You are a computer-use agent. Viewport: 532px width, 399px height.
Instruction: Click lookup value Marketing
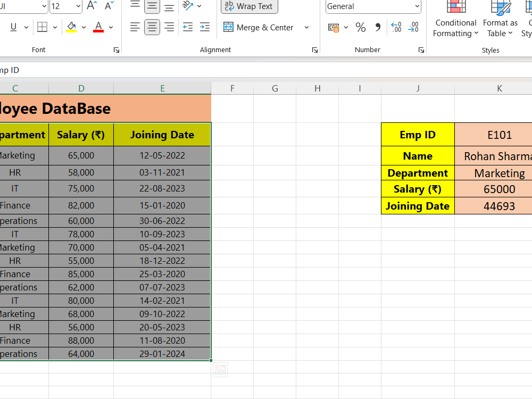(494, 173)
